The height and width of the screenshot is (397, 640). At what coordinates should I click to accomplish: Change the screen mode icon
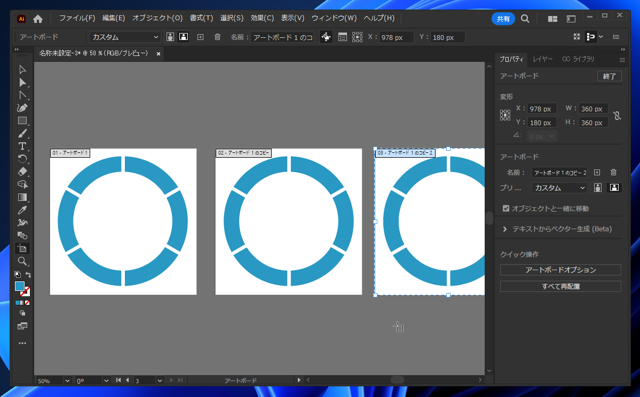(x=22, y=326)
